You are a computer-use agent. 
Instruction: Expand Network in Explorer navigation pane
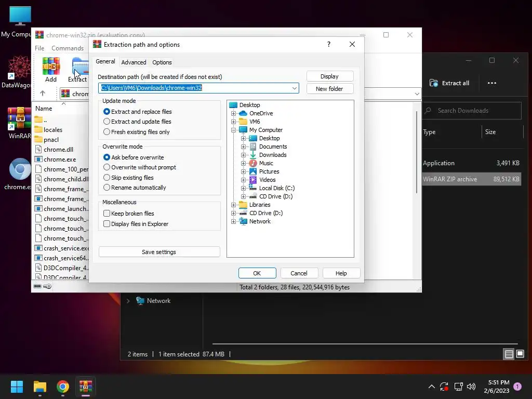[x=128, y=301]
